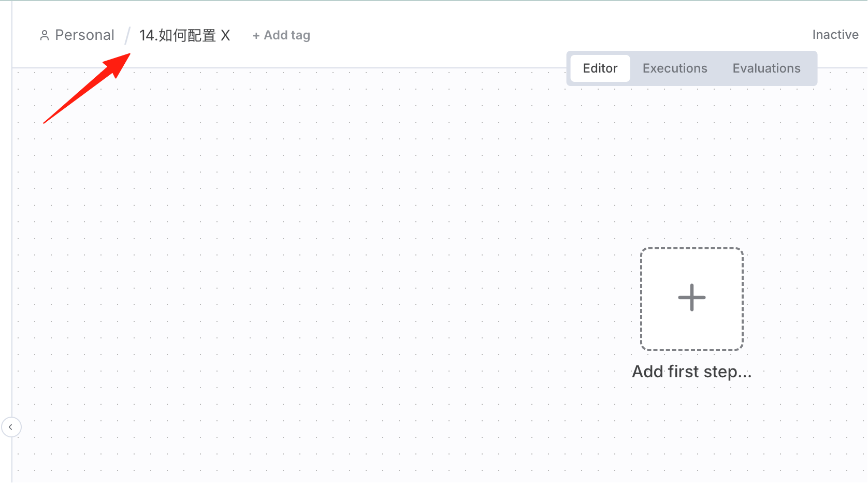Switch to the Editor tab
868x483 pixels.
[600, 68]
